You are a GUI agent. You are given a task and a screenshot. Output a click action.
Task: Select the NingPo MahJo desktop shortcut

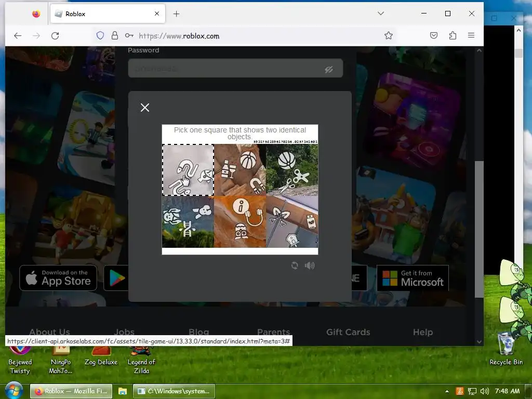click(x=61, y=360)
